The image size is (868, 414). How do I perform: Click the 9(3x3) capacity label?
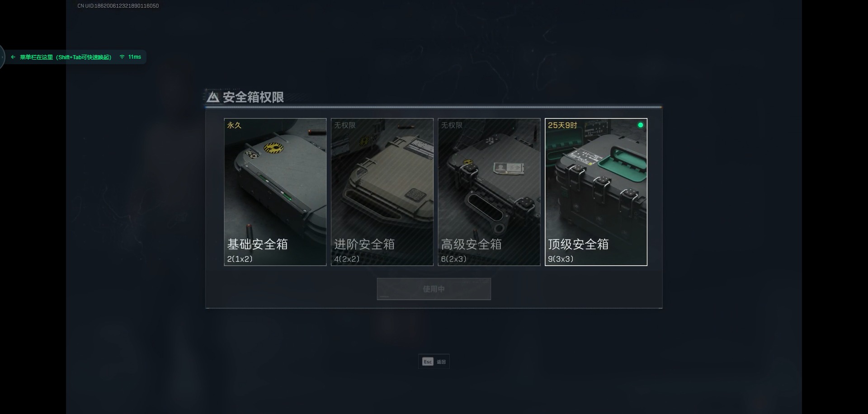pos(561,259)
